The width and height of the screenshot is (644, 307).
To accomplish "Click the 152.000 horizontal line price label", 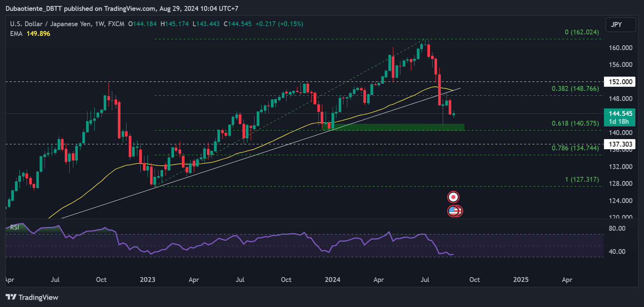I will (x=620, y=82).
